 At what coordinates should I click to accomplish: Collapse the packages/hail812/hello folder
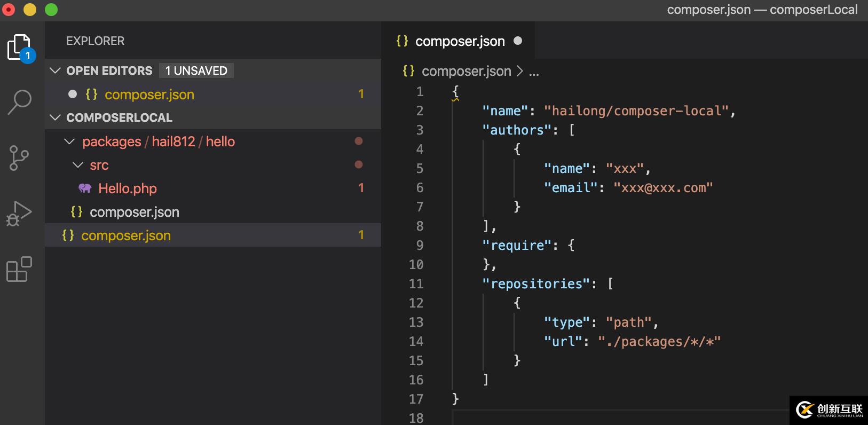tap(69, 141)
